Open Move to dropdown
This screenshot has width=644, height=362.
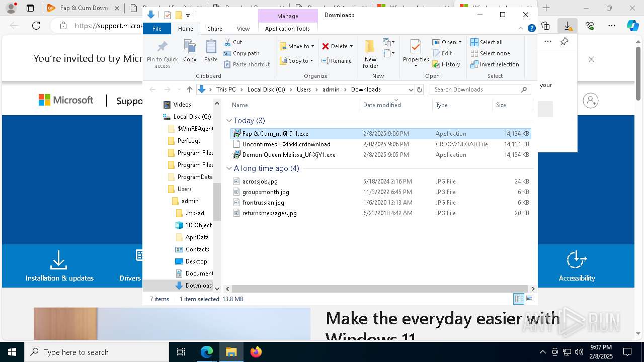(297, 46)
